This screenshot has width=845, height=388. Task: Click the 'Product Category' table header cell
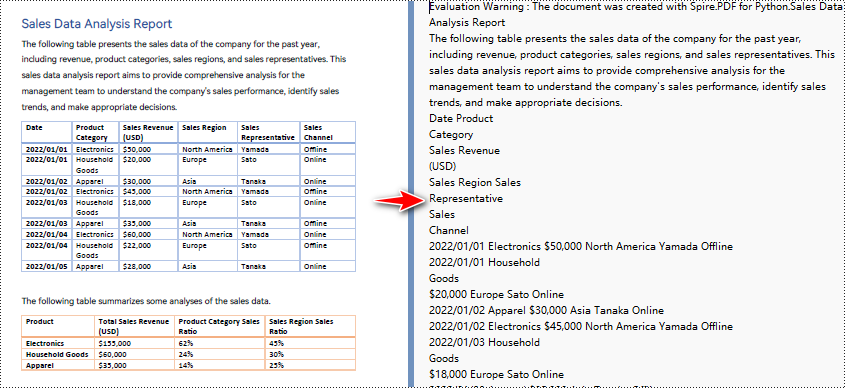tap(95, 132)
